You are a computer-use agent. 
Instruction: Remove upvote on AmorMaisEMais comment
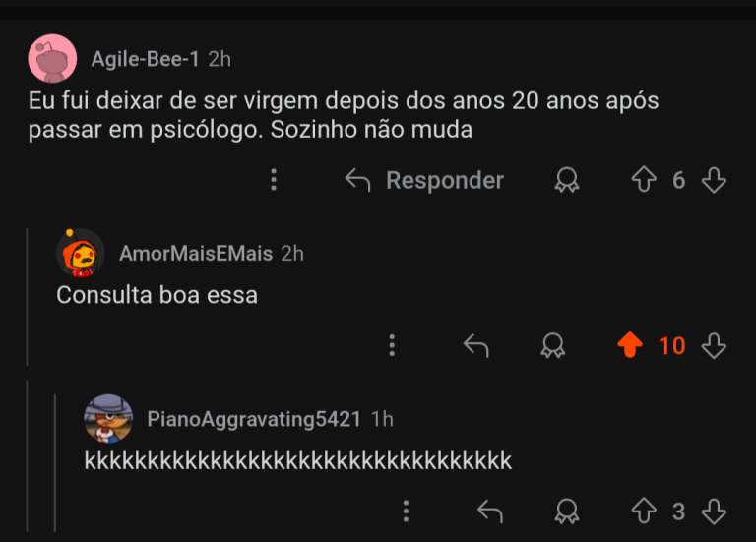tap(630, 345)
